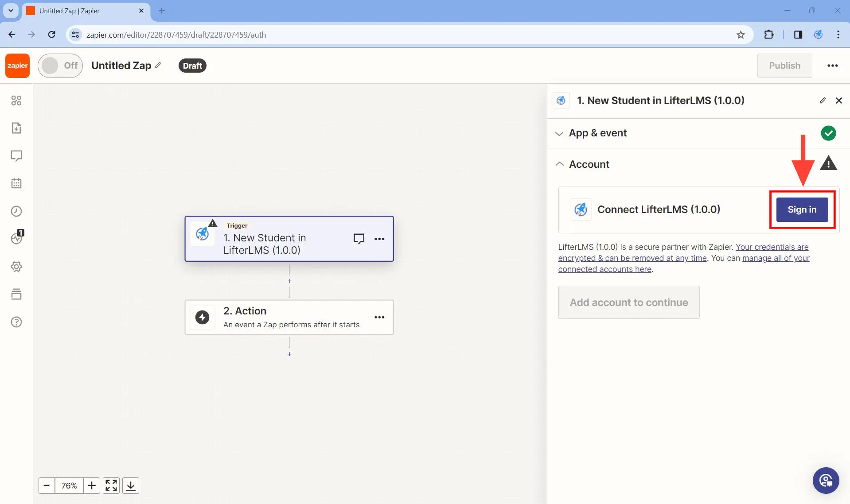Click the download export canvas icon
This screenshot has width=850, height=504.
[x=131, y=485]
